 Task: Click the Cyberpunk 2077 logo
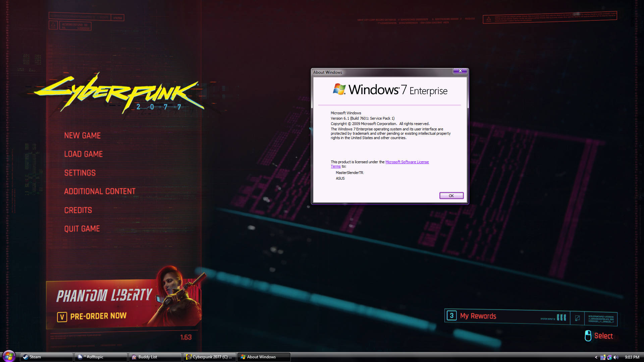[119, 93]
